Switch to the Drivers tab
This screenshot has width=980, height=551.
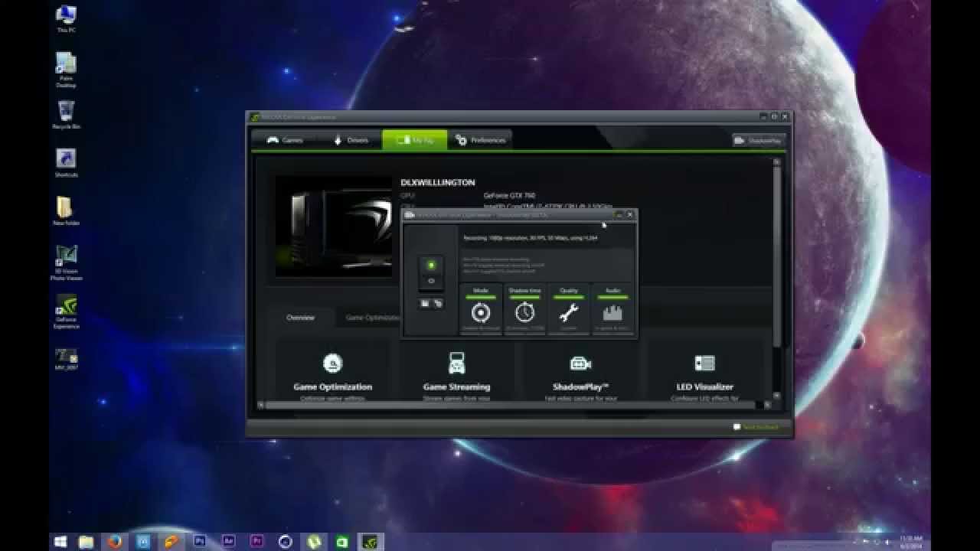[350, 140]
